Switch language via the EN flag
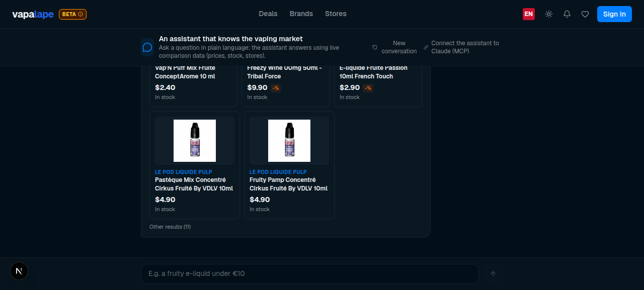 [x=529, y=14]
